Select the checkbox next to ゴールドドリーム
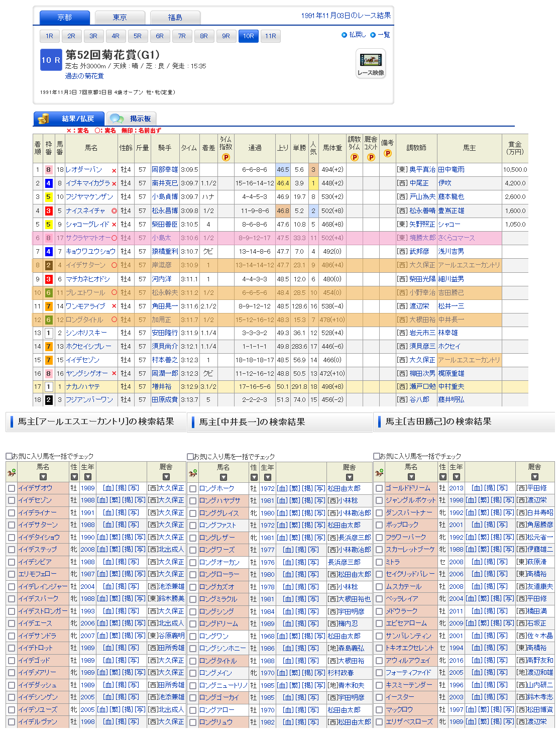The width and height of the screenshot is (560, 733). 379,488
